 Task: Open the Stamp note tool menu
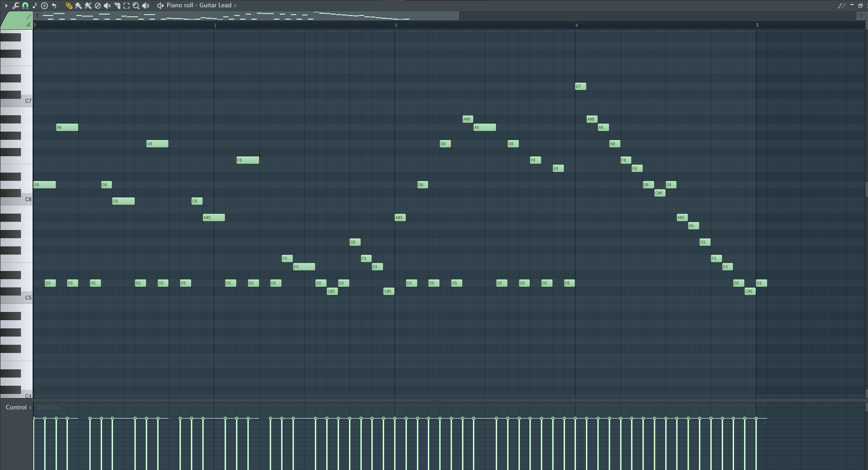(35, 5)
